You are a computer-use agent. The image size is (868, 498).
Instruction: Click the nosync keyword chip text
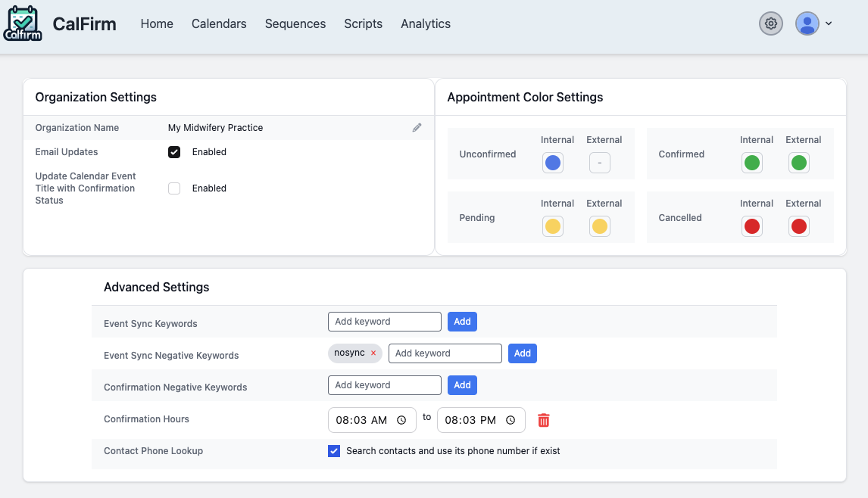(349, 353)
